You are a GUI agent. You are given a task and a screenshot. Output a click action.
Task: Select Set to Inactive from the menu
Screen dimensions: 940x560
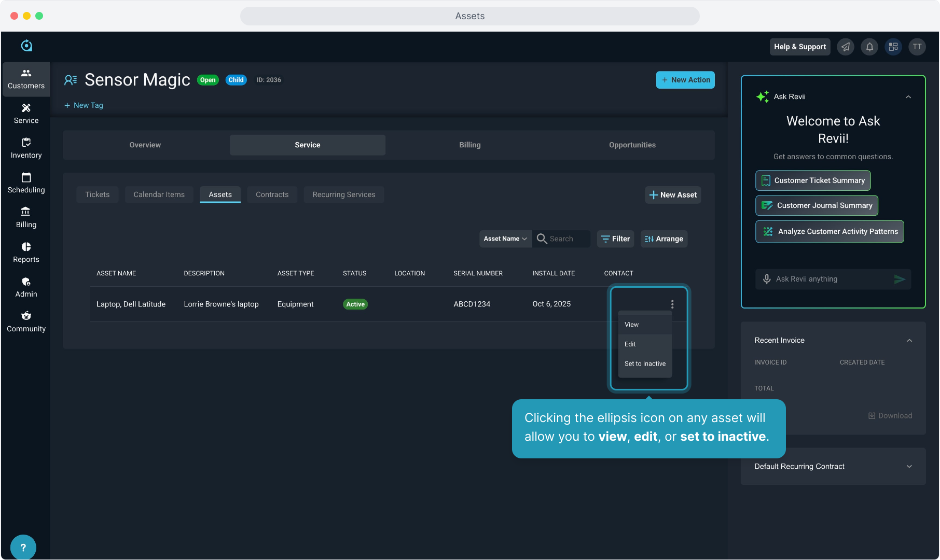tap(645, 364)
